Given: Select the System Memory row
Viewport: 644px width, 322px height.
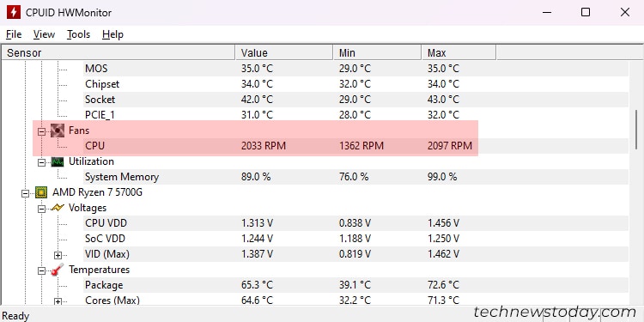Looking at the screenshot, I should point(355,177).
